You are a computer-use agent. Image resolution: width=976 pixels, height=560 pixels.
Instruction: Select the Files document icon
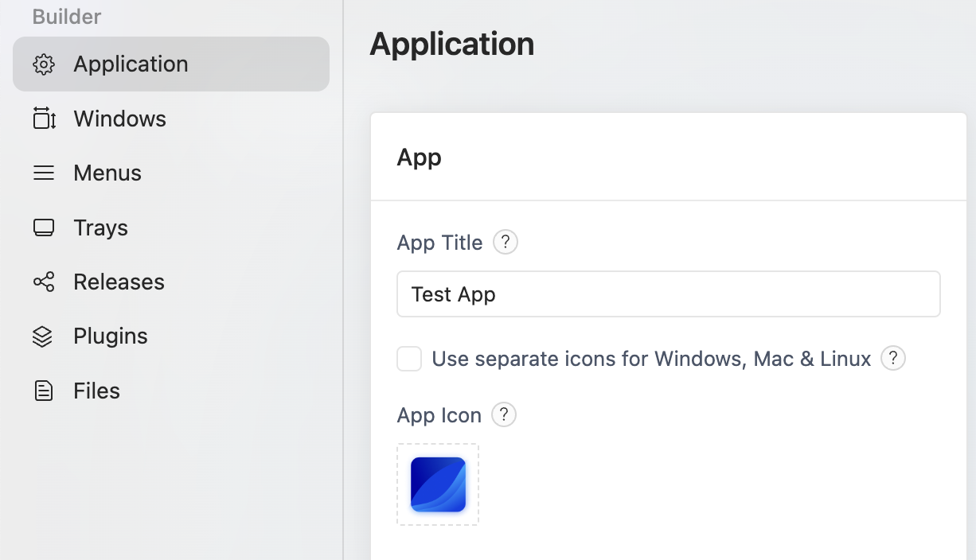coord(44,391)
